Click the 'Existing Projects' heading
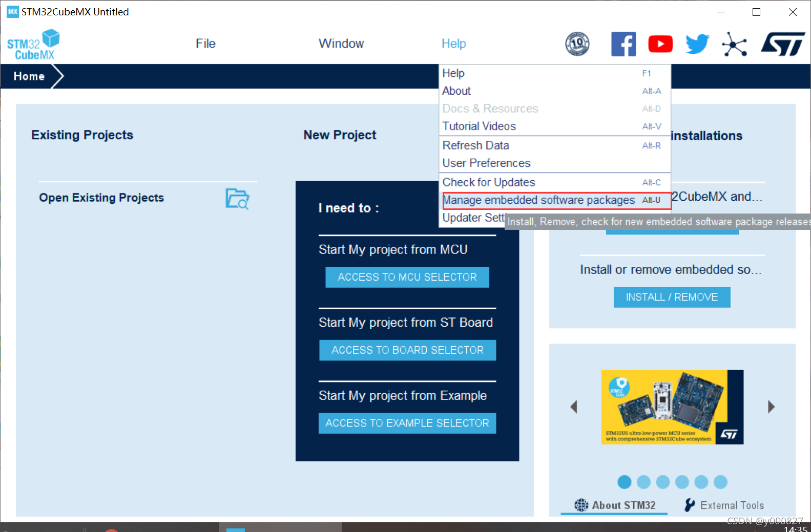The image size is (811, 532). [x=82, y=135]
